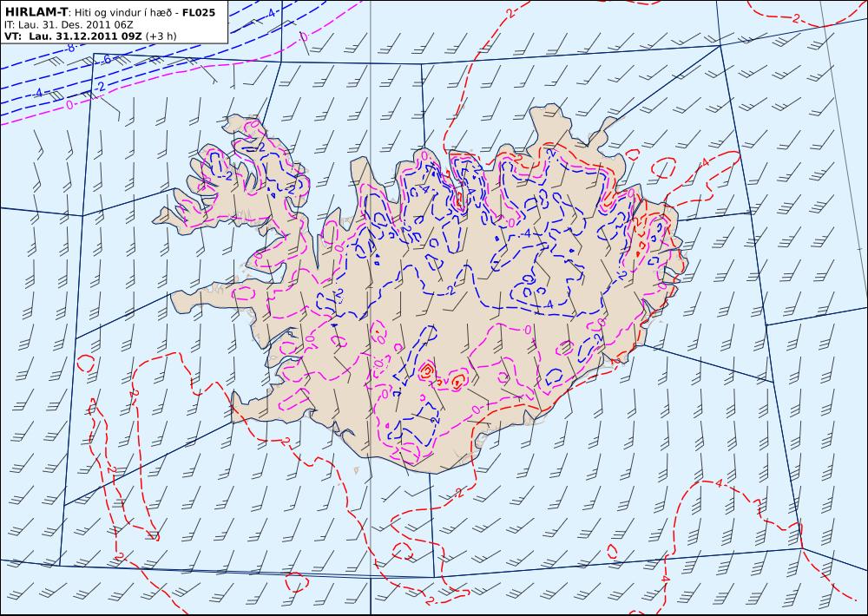
Task: Click the HIRLAM-T title text
Action: (x=36, y=11)
